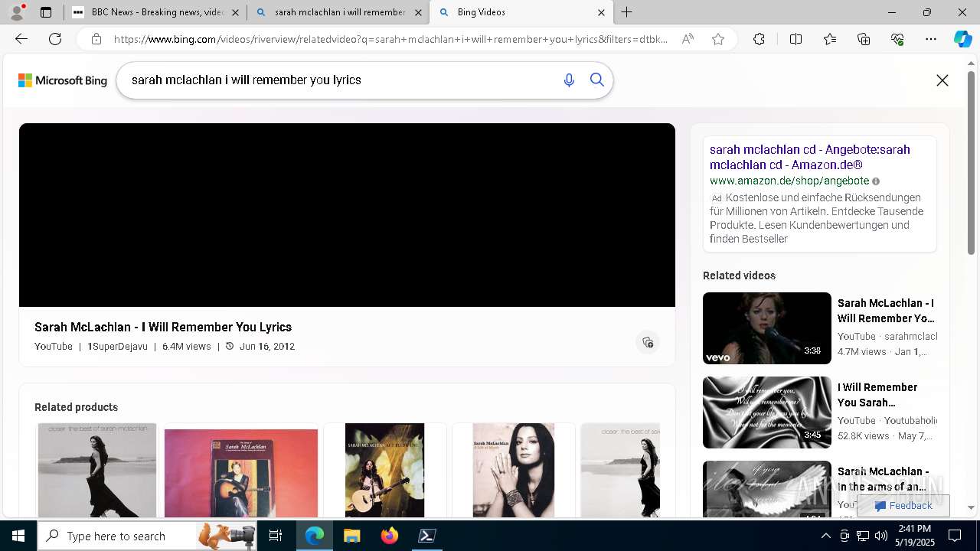Open Copilot sidebar icon
Viewport: 980px width, 551px height.
coord(962,39)
